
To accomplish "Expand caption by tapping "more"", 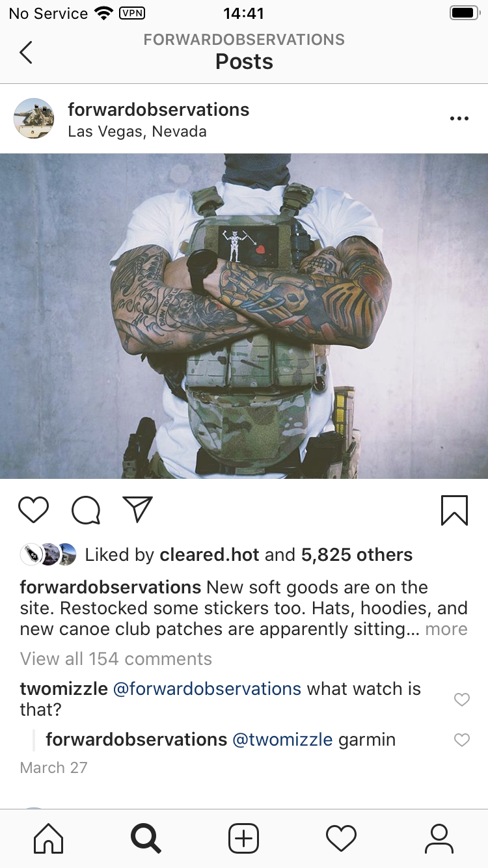I will 446,629.
